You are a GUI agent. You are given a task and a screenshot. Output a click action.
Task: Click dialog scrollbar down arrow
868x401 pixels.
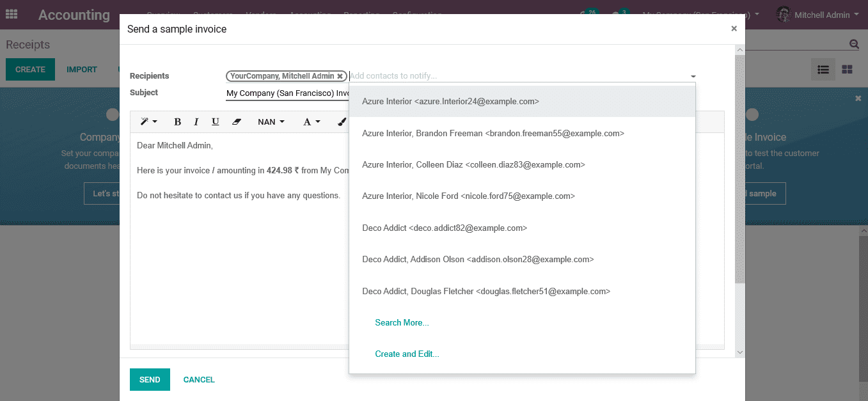point(740,352)
